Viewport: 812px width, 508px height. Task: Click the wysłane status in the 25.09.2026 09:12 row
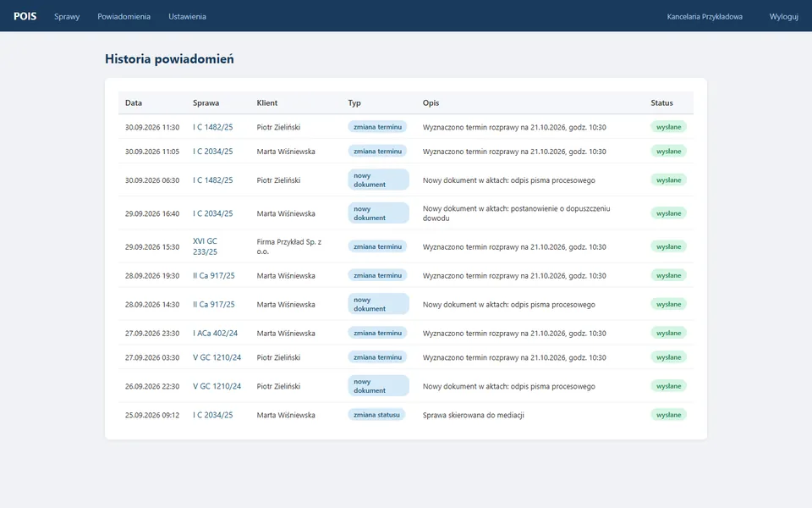point(668,415)
